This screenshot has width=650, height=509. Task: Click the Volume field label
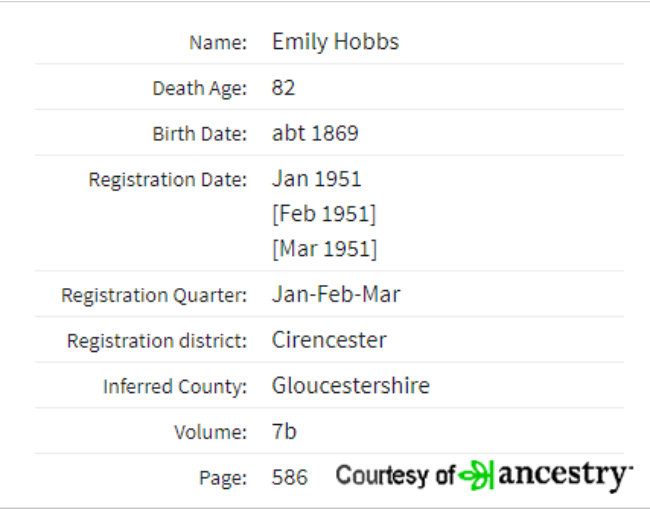[211, 432]
